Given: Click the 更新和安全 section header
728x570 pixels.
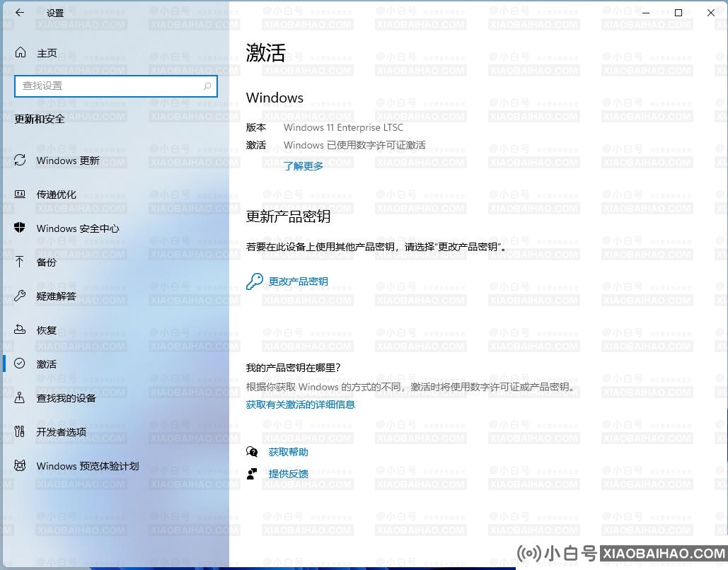Looking at the screenshot, I should click(x=40, y=120).
